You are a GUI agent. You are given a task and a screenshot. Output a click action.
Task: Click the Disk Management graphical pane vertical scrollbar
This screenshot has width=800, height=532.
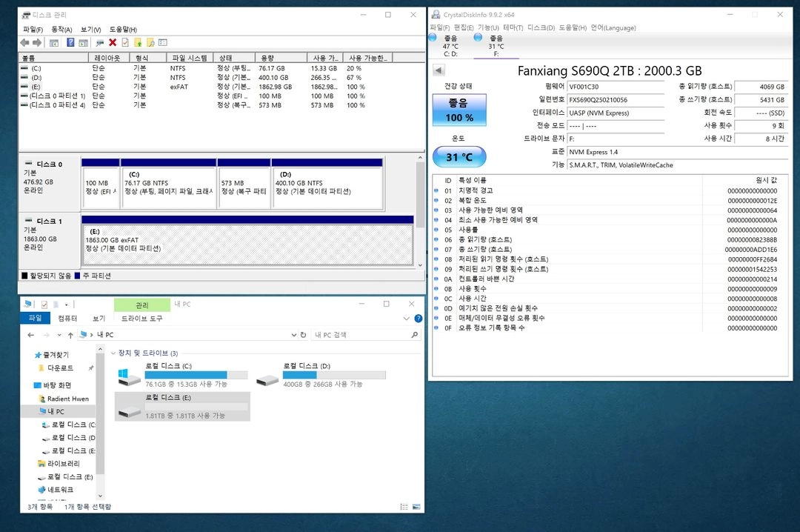coord(421,211)
